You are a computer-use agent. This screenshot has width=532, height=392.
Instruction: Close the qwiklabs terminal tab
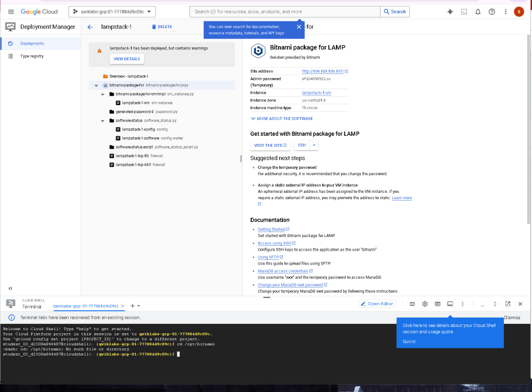click(x=123, y=306)
